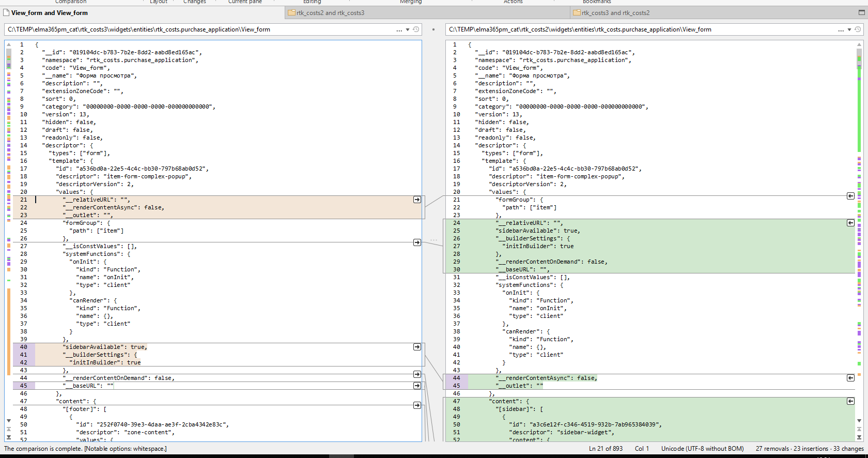868x458 pixels.
Task: Click left pane scrollbar up arrow
Action: (9, 44)
